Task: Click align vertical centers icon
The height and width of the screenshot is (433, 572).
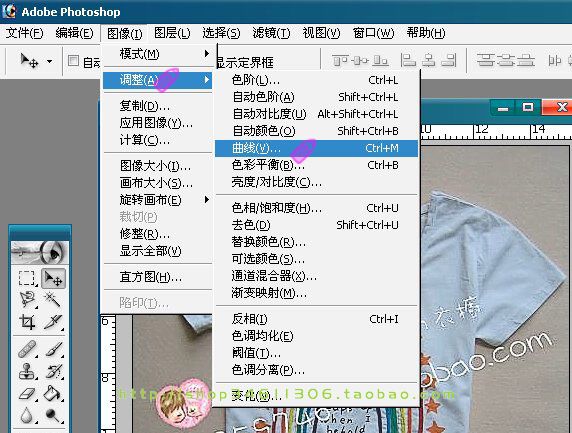Action: pyautogui.click(x=360, y=60)
